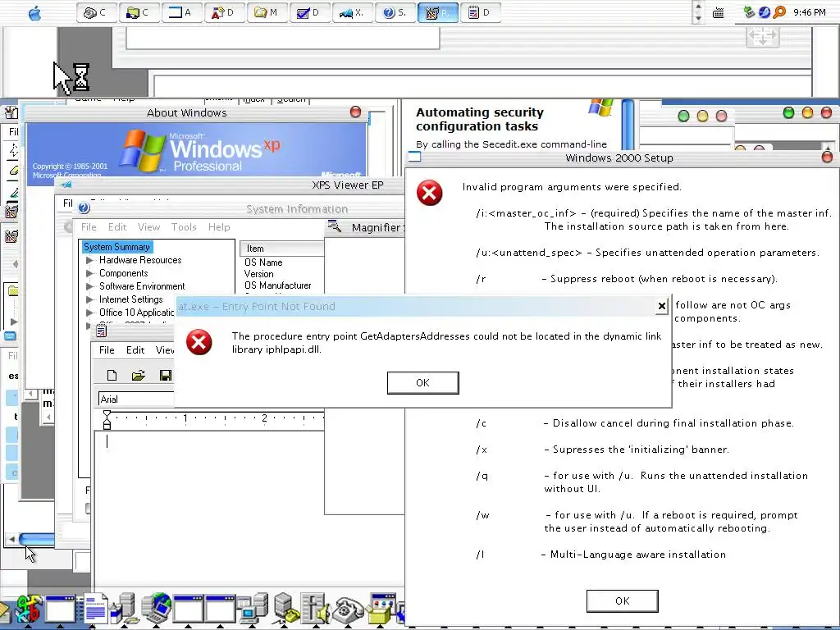Select the eraser tool in Paint toolbox
This screenshot has width=840, height=630.
pyautogui.click(x=12, y=171)
